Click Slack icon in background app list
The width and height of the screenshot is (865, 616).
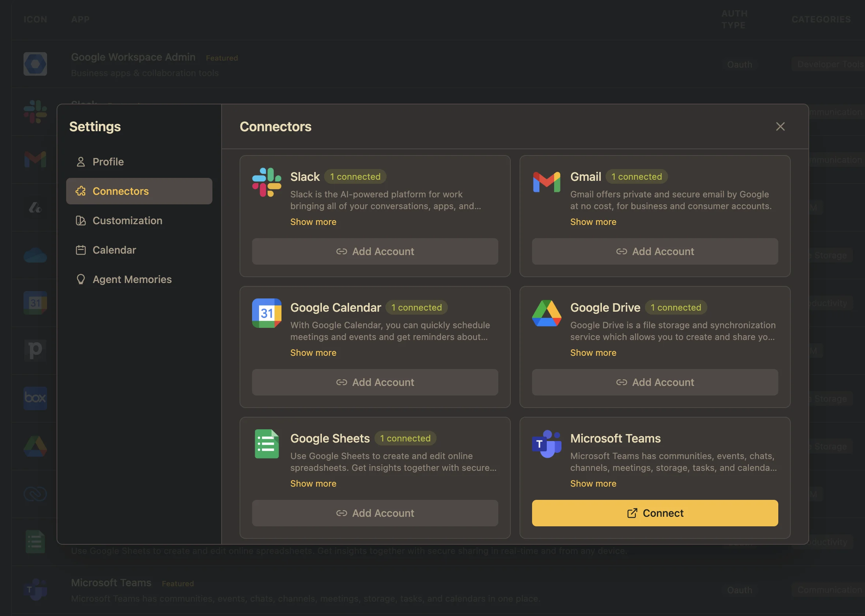pos(35,112)
